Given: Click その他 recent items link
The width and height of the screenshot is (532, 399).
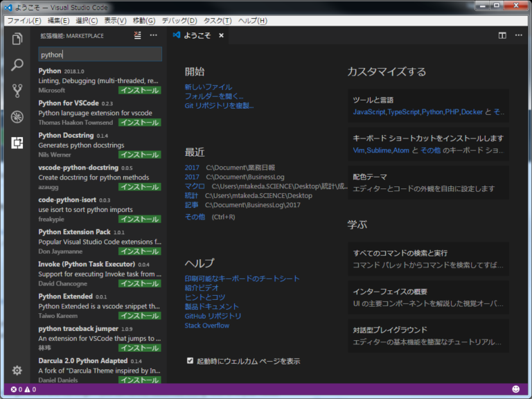Looking at the screenshot, I should 195,217.
